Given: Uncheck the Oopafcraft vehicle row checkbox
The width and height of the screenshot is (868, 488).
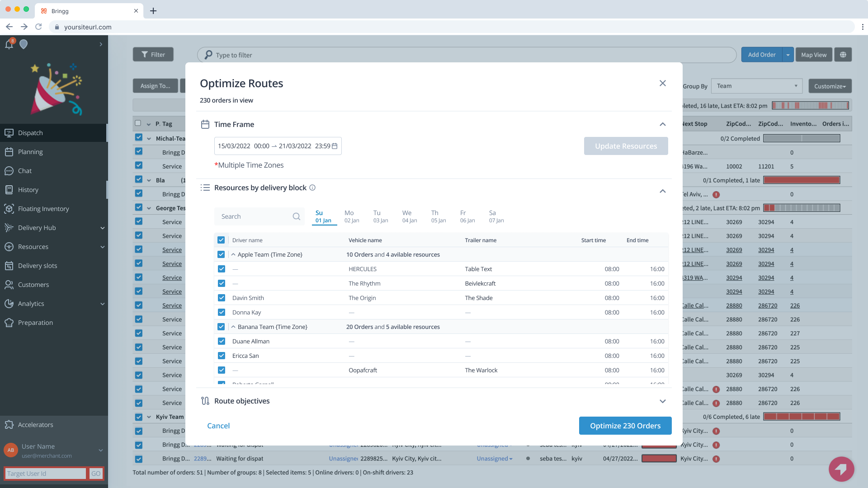Looking at the screenshot, I should (222, 370).
